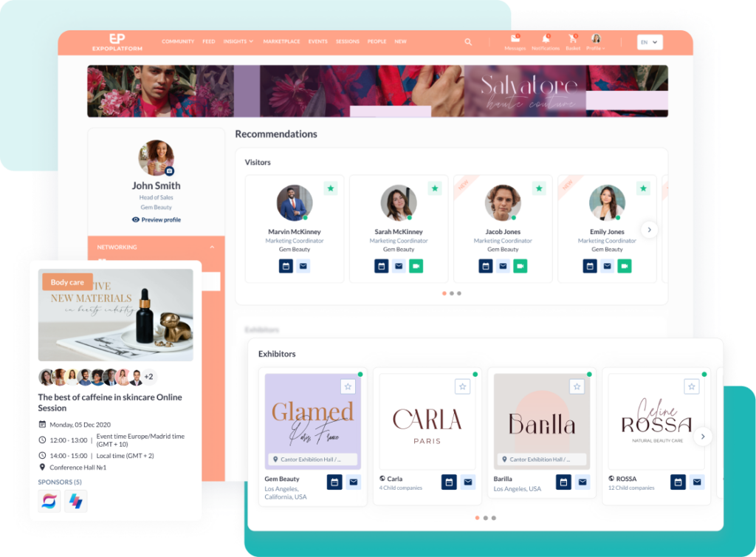
Task: Open the Salvatore haute couture banner
Action: 377,91
